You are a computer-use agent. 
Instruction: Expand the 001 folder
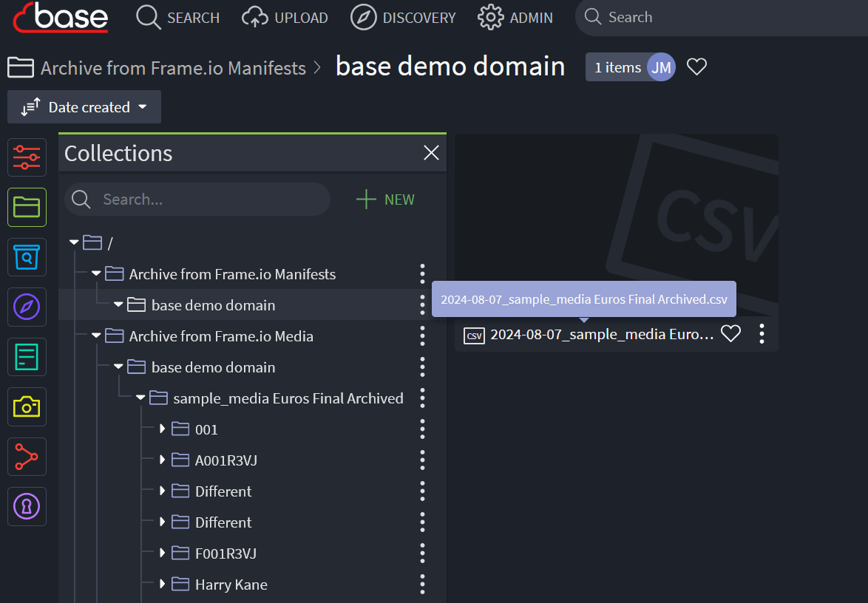pyautogui.click(x=162, y=429)
